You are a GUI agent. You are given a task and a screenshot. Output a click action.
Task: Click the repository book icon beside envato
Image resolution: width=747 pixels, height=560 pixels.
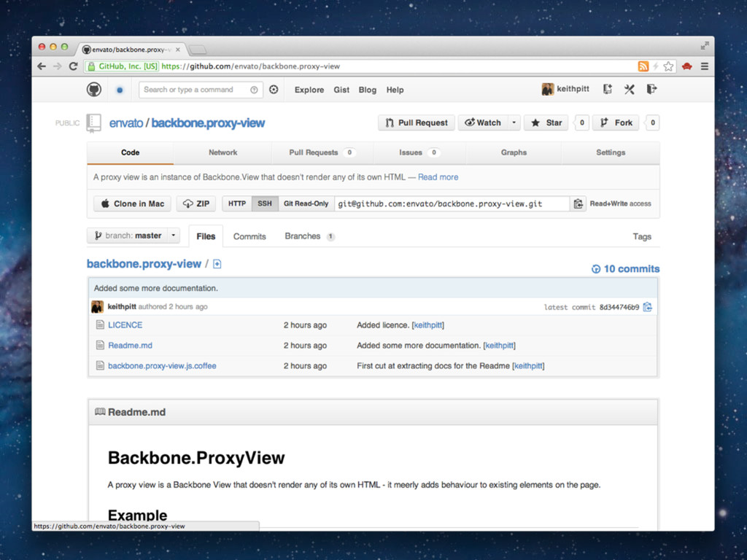coord(93,122)
